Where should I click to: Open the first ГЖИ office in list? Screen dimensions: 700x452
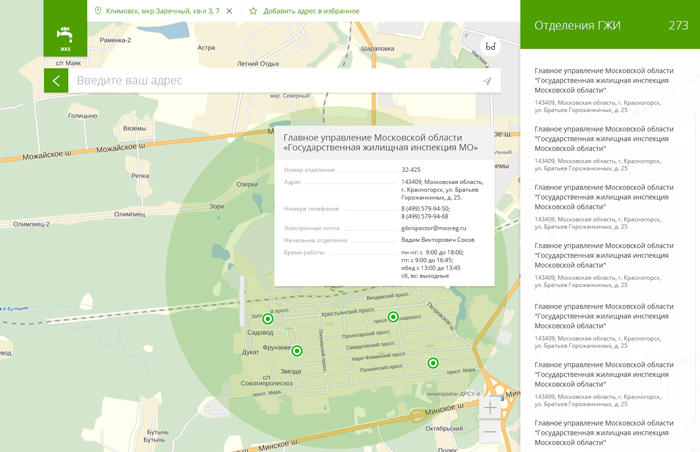pyautogui.click(x=604, y=81)
